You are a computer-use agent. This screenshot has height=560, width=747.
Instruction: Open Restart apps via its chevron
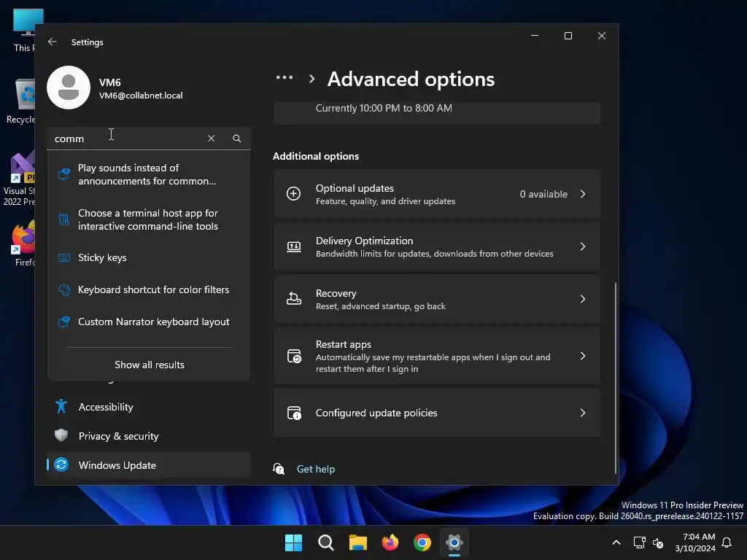[583, 356]
